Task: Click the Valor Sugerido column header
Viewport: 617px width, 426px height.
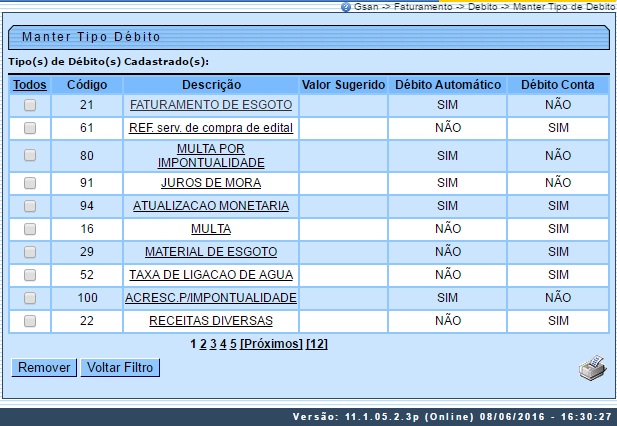Action: (344, 85)
